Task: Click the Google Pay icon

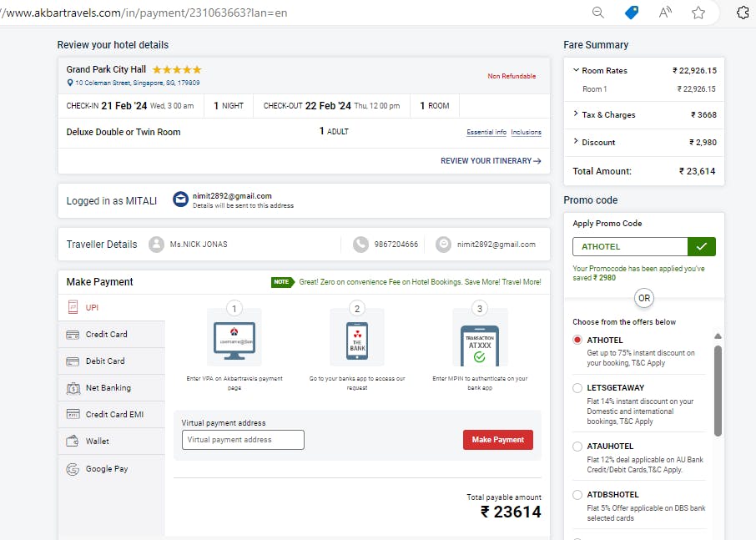Action: (73, 469)
